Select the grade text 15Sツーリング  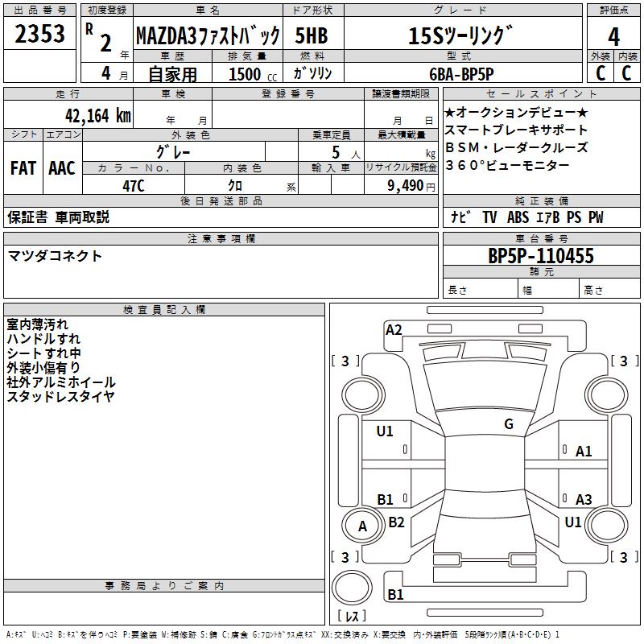pyautogui.click(x=460, y=35)
